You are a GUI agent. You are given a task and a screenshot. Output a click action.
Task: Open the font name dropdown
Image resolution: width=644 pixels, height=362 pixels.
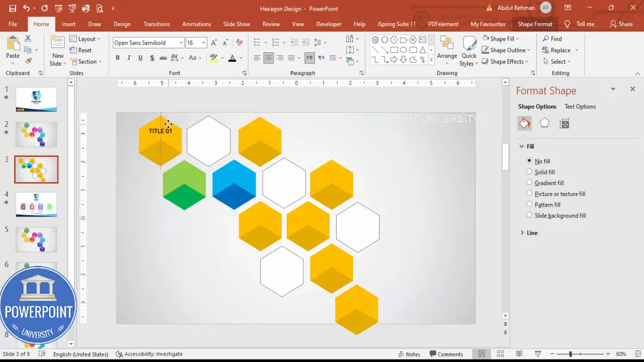(x=181, y=43)
